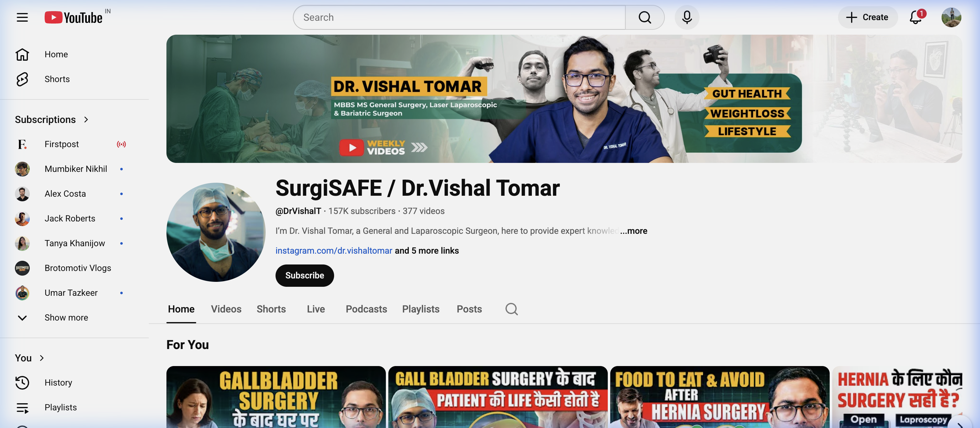Screen dimensions: 980x428
Task: Click the Shorts icon in the sidebar
Action: tap(22, 79)
